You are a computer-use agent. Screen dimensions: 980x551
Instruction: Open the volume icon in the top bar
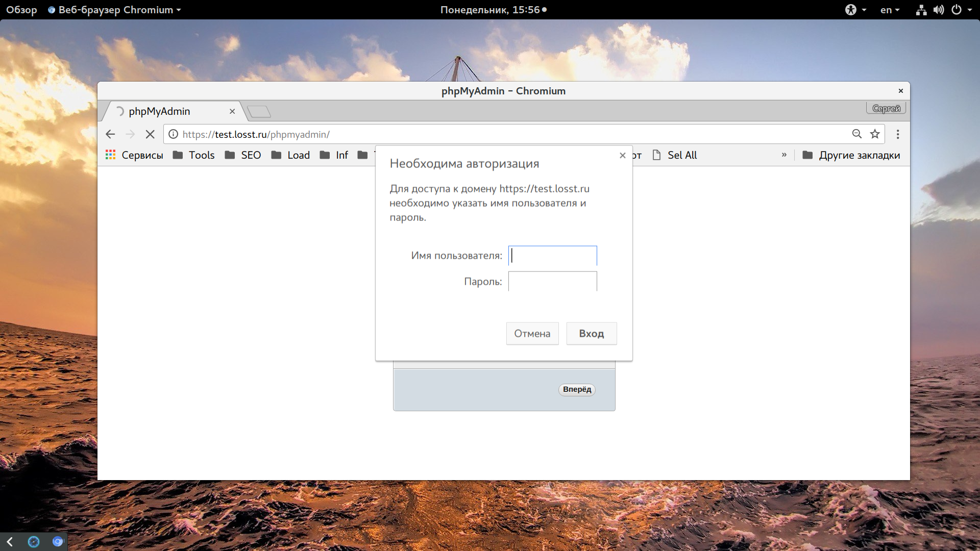pyautogui.click(x=939, y=10)
